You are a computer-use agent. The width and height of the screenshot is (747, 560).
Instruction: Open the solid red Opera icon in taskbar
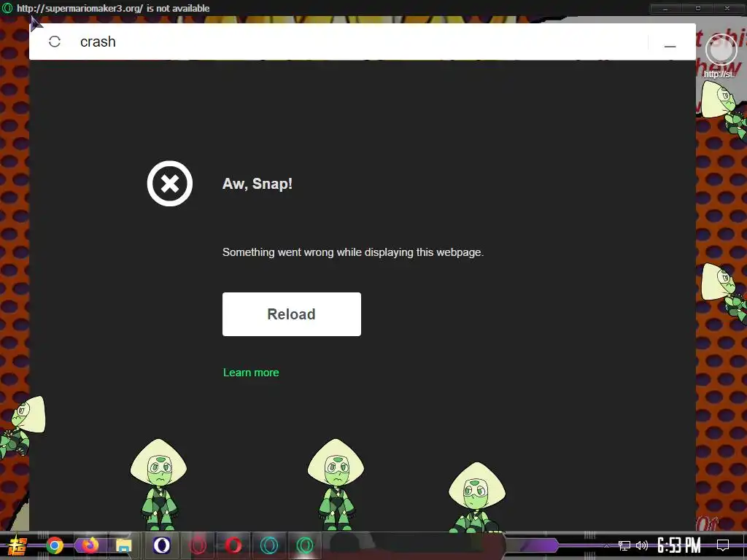point(233,545)
